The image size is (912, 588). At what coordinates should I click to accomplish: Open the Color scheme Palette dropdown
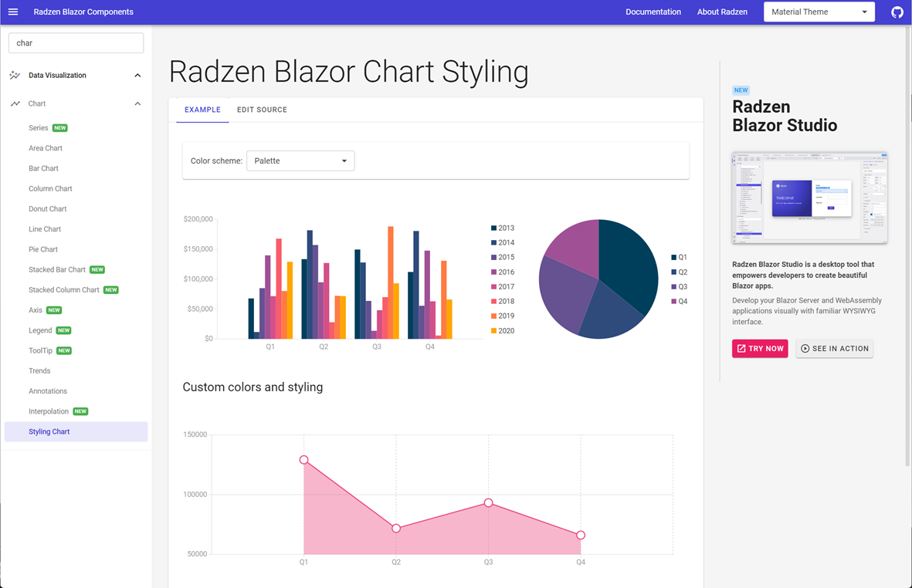300,161
